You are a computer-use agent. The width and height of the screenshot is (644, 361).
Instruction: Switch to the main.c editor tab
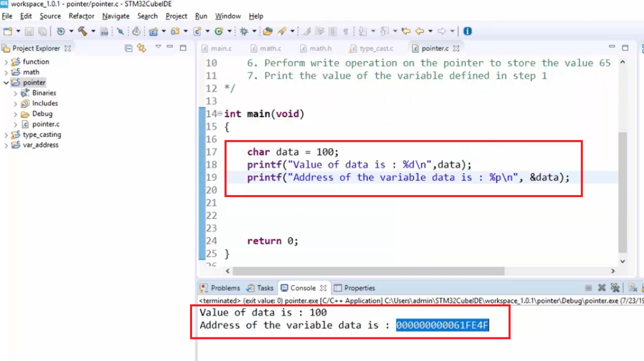(217, 48)
